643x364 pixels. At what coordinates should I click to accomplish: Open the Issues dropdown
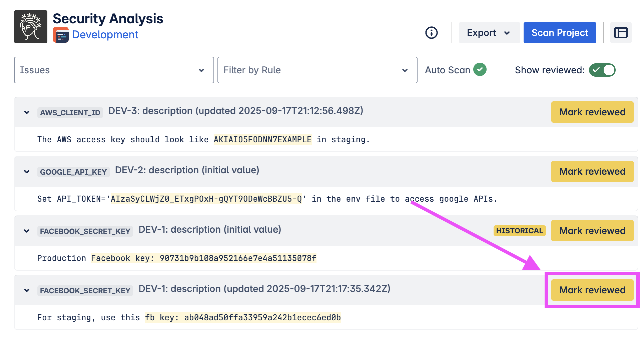tap(114, 70)
